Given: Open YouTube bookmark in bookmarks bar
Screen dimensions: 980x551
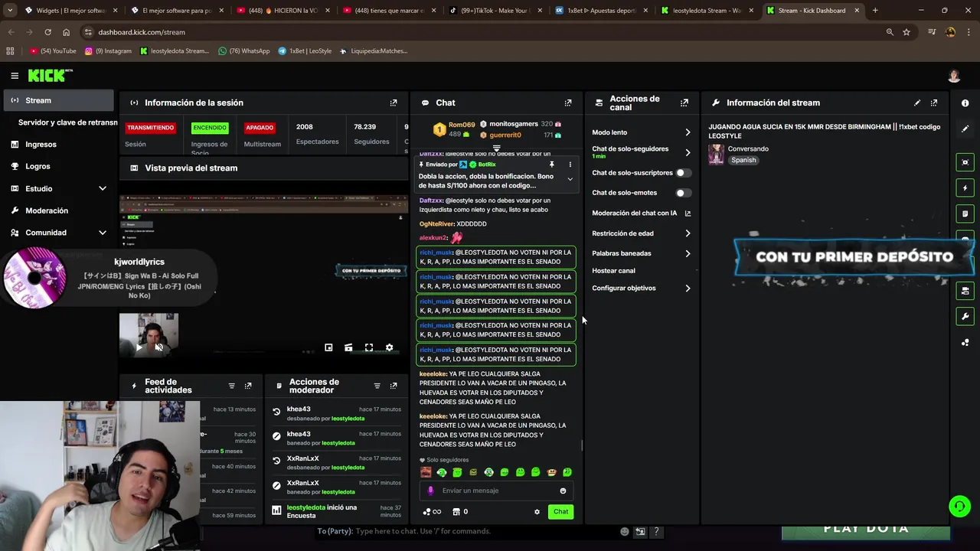Looking at the screenshot, I should pos(53,51).
